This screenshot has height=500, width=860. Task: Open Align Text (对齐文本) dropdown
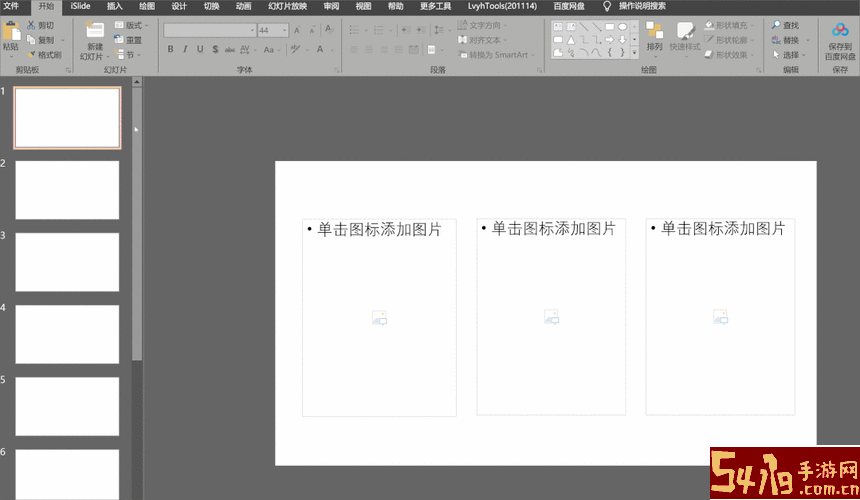point(483,40)
